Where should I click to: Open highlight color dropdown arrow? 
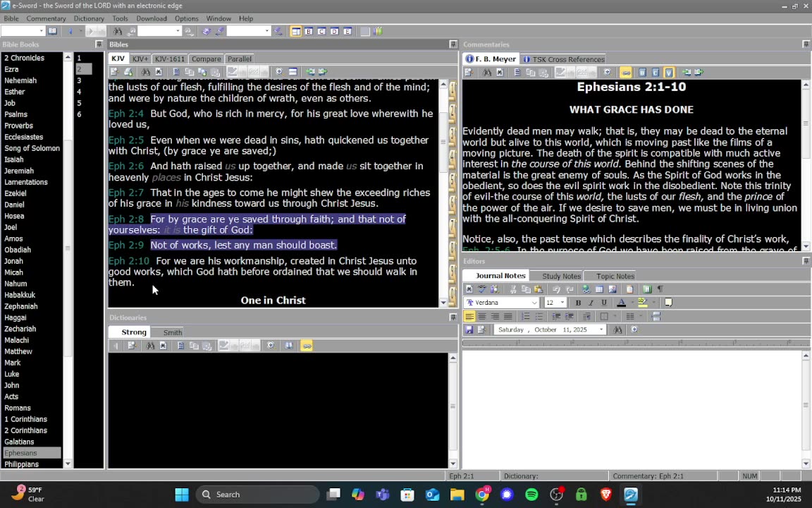[x=653, y=303]
